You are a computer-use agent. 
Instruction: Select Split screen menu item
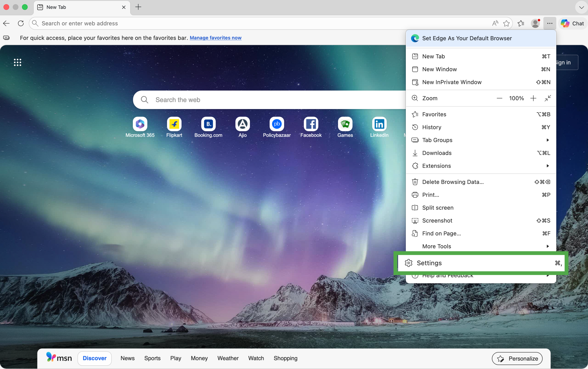coord(481,208)
